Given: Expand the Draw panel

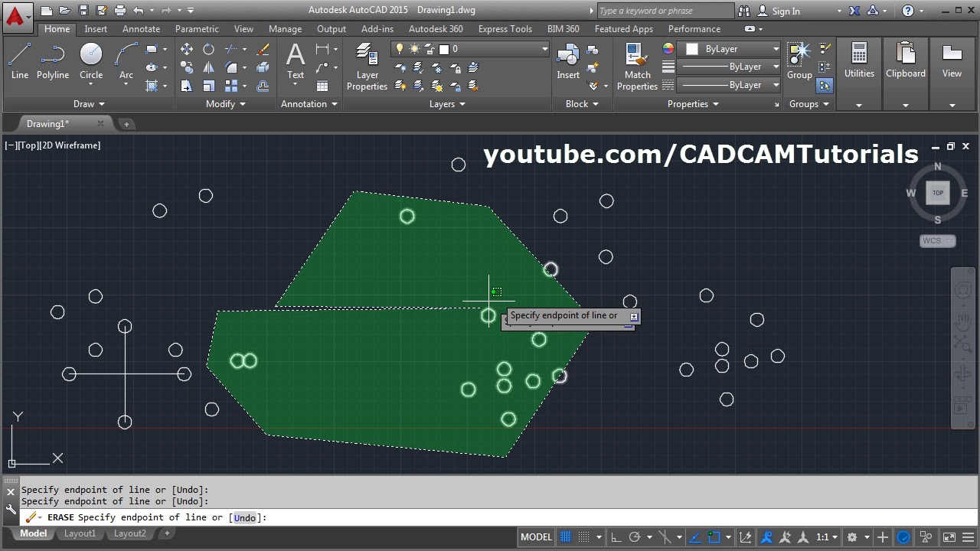Looking at the screenshot, I should pyautogui.click(x=88, y=104).
